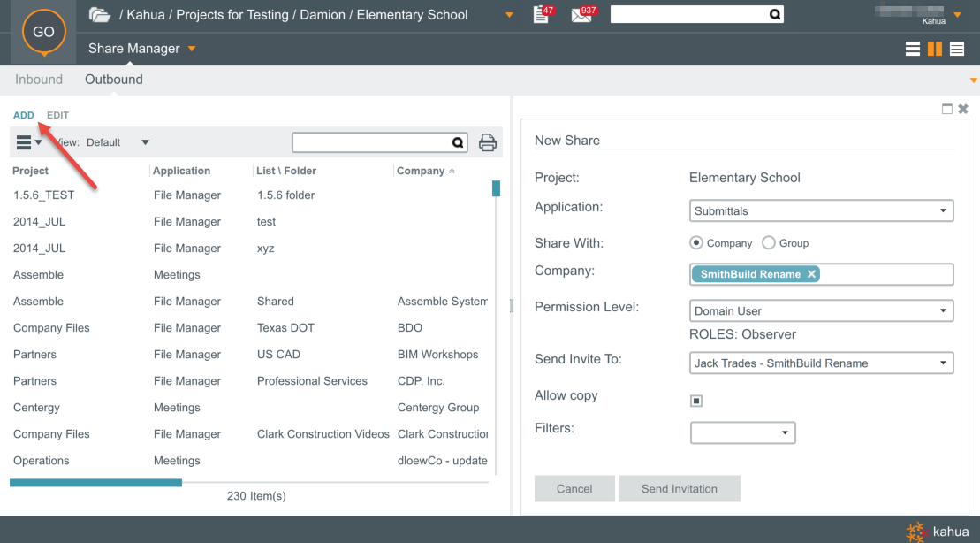Image resolution: width=980 pixels, height=543 pixels.
Task: Select the Company radio button
Action: pos(696,243)
